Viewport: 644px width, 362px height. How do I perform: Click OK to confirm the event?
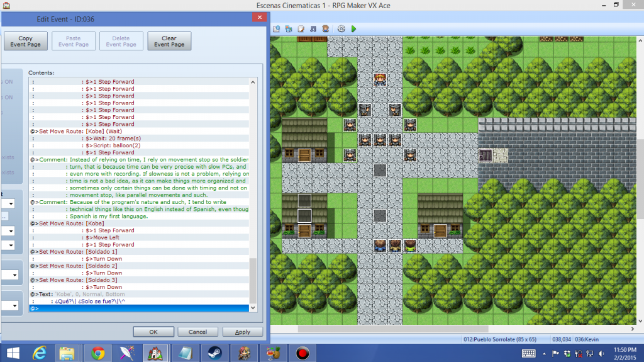(153, 332)
